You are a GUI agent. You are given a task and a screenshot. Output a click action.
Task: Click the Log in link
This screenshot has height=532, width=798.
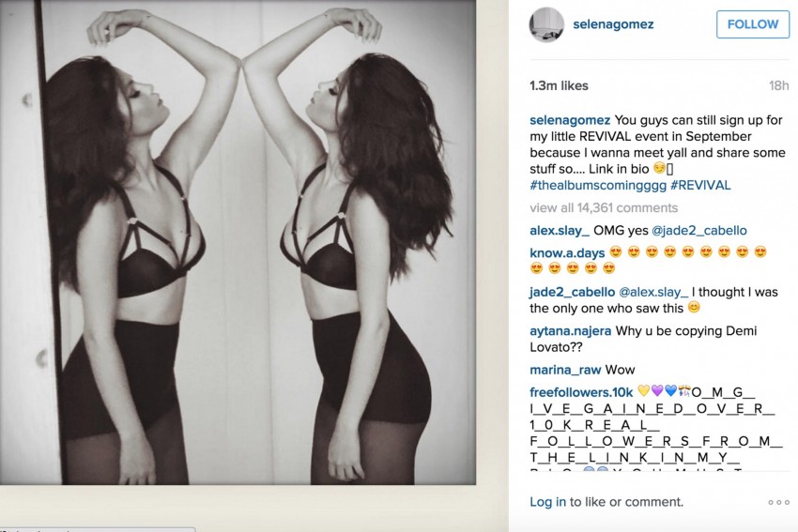click(x=547, y=501)
